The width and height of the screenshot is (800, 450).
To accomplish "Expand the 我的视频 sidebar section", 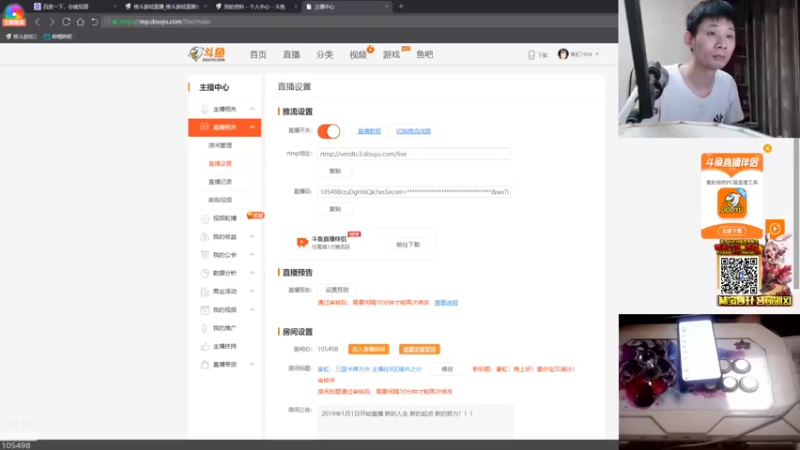I will point(252,310).
